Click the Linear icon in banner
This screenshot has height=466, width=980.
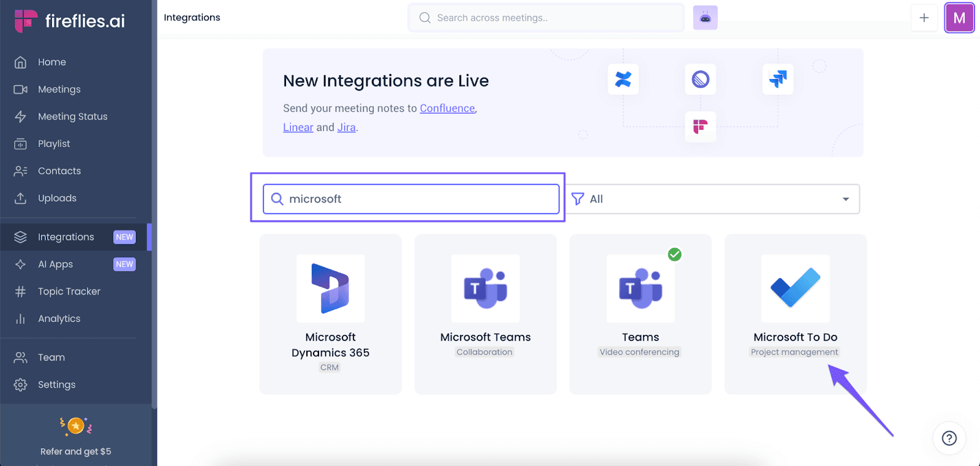[x=700, y=79]
